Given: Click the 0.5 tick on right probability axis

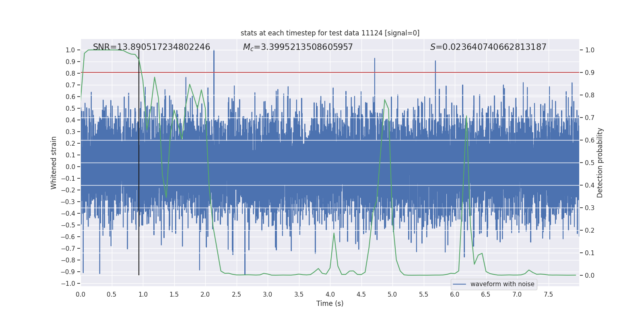Looking at the screenshot, I should click(x=589, y=163).
